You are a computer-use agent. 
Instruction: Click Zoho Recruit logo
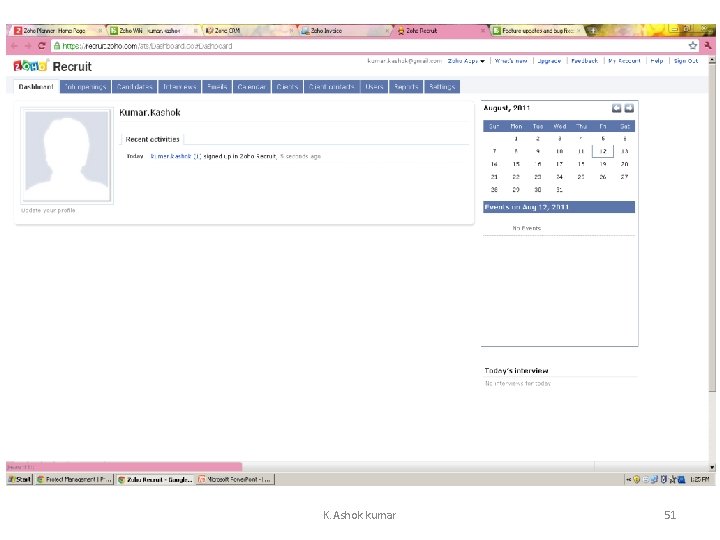click(52, 66)
